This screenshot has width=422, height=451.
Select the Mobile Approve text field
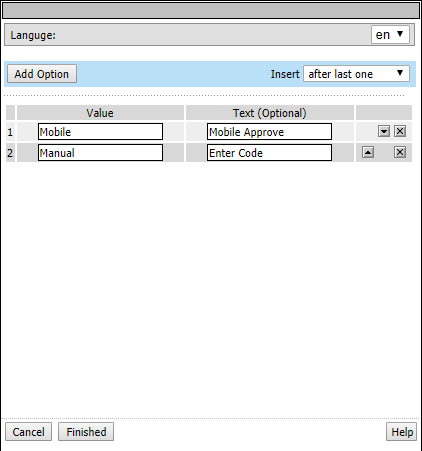(269, 132)
